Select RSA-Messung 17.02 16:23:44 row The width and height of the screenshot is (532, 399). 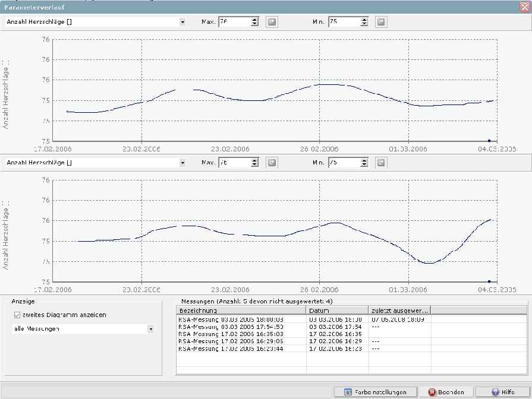pyautogui.click(x=241, y=349)
